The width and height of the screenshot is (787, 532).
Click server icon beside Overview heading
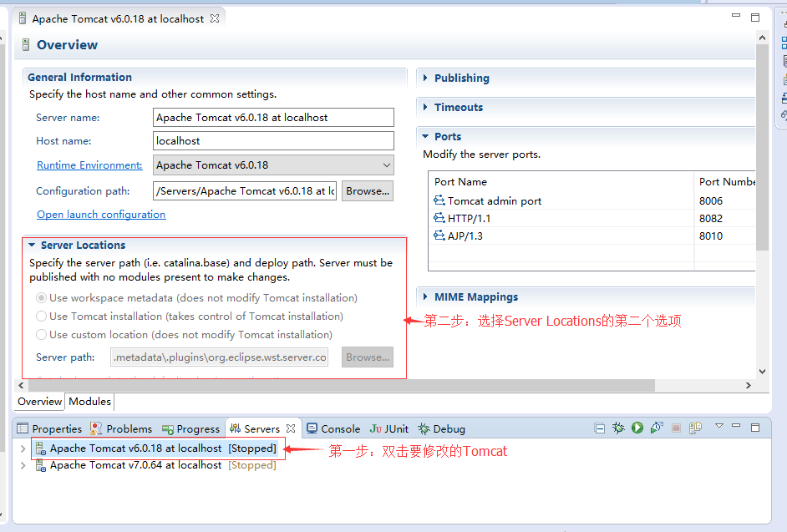pyautogui.click(x=26, y=44)
